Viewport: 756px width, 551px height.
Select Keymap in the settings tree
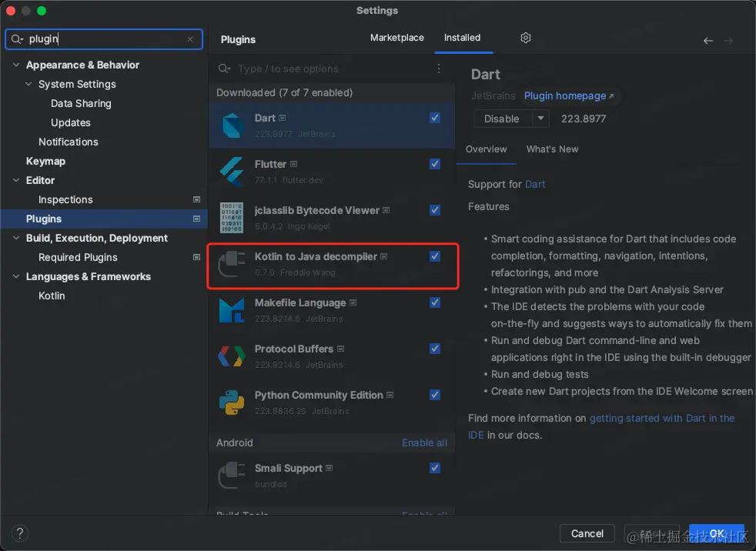(x=45, y=161)
